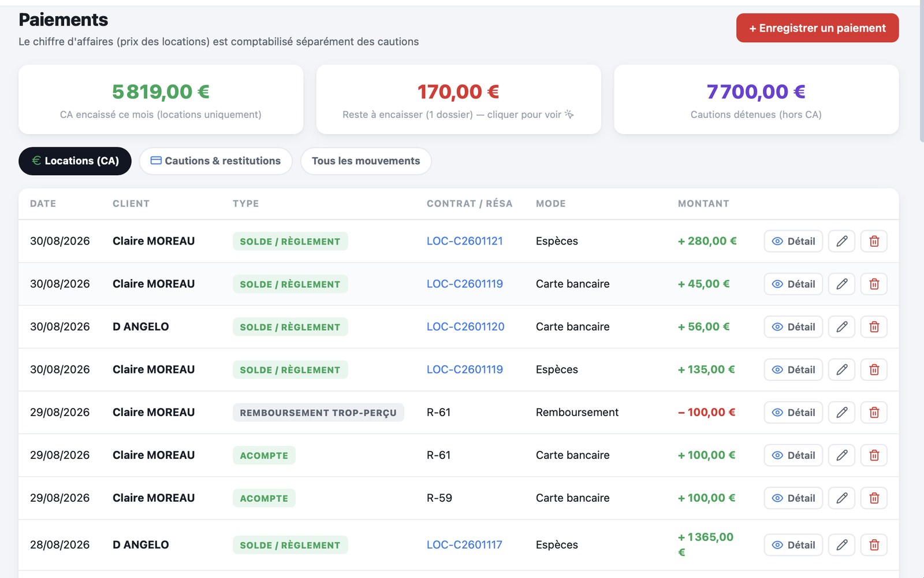Show Tous les mouvements tab
Viewport: 924px width, 578px height.
point(366,161)
